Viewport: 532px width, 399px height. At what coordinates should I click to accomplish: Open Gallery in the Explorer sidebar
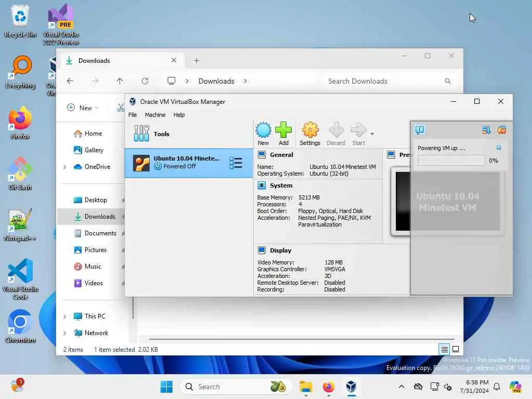point(94,150)
